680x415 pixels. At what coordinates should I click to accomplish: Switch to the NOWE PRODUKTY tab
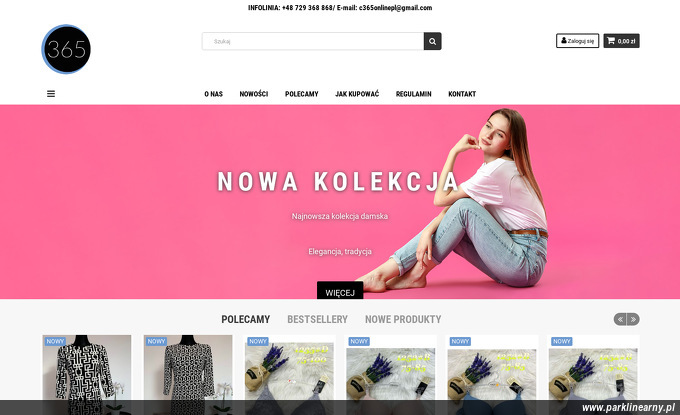(x=403, y=319)
